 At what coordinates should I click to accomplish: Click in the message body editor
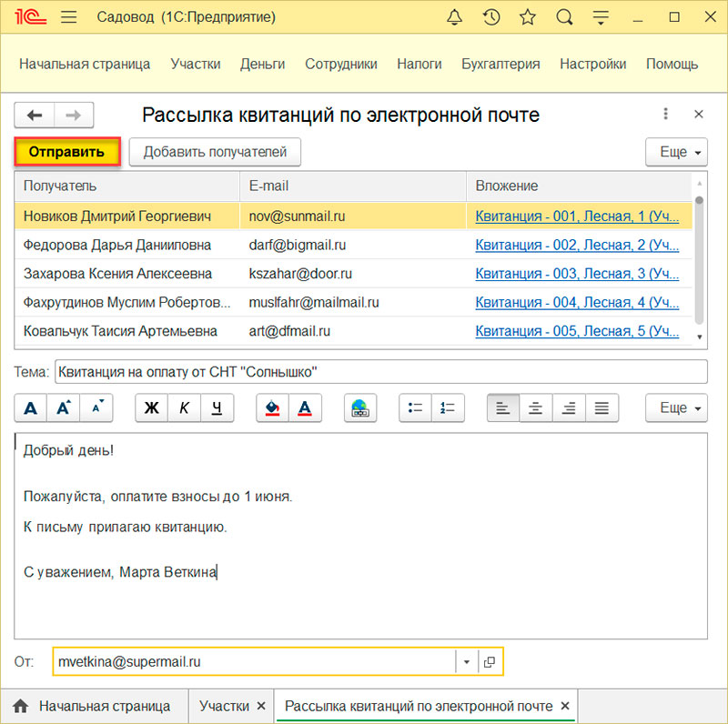click(360, 536)
